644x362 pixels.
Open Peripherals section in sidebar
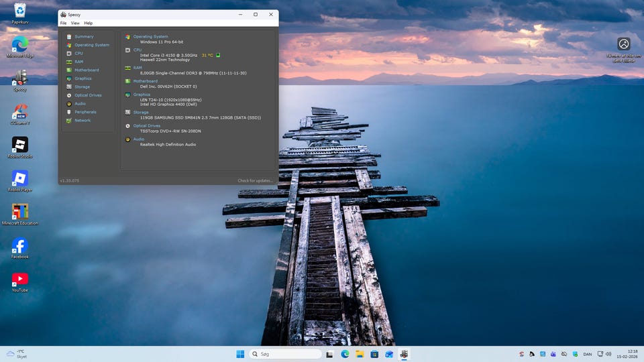pyautogui.click(x=85, y=112)
